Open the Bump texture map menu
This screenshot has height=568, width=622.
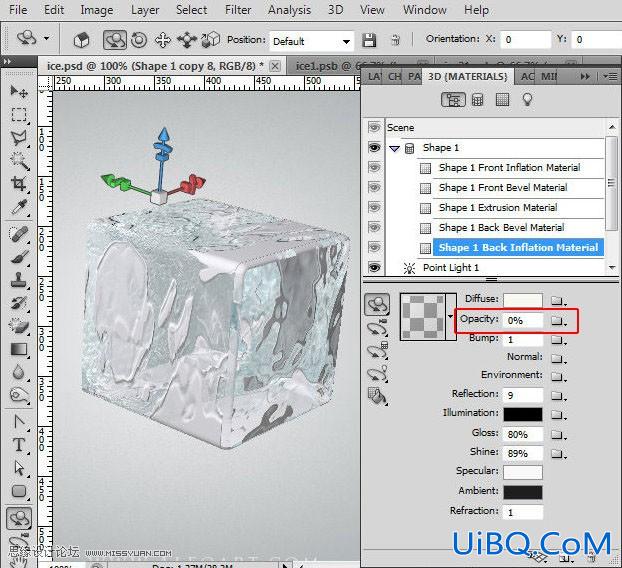point(559,340)
